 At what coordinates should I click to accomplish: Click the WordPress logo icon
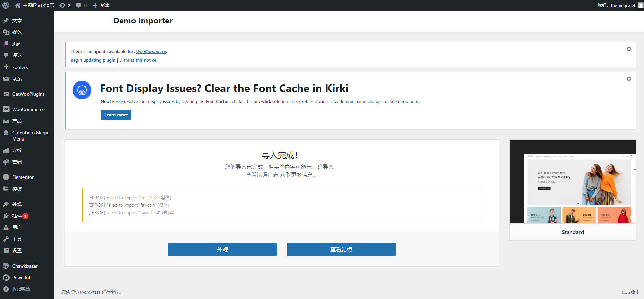pos(6,5)
